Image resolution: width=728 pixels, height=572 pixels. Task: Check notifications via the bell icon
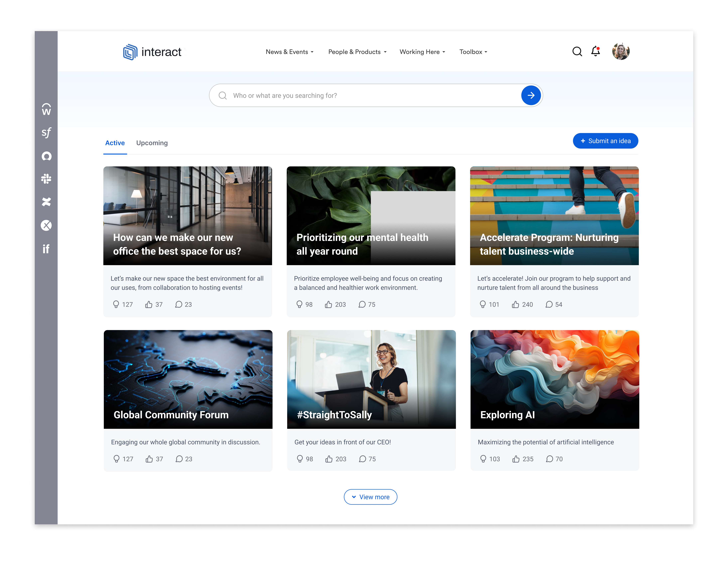[596, 51]
